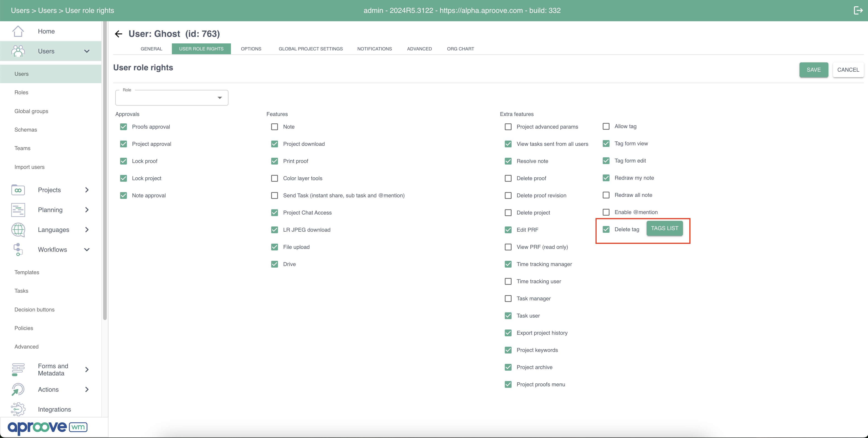Click the SAVE button
This screenshot has height=438, width=868.
[813, 70]
